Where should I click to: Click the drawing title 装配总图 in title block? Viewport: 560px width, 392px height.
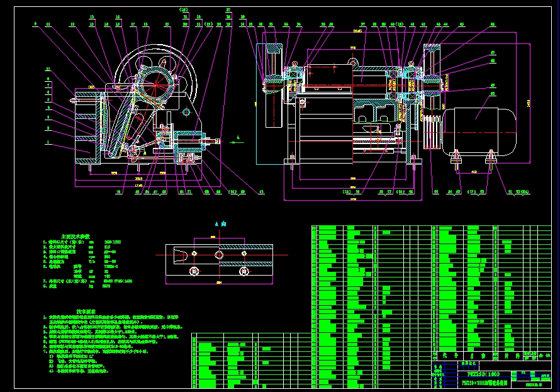486,384
